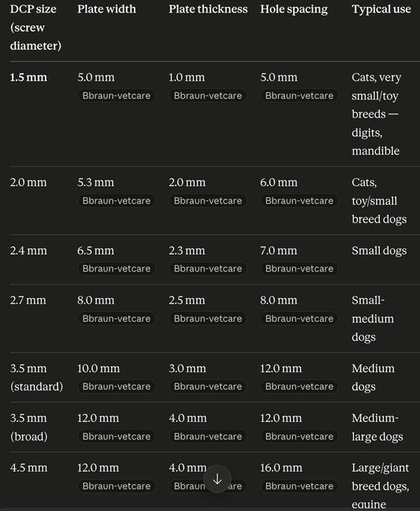Open Bbraun-vetcare citation under 3.5 mm broad plate width
The width and height of the screenshot is (420, 511).
117,436
